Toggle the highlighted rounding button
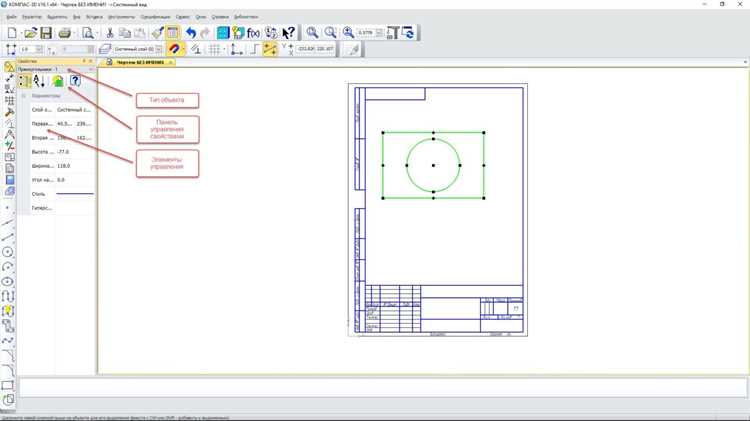The height and width of the screenshot is (421, 750). click(x=270, y=49)
